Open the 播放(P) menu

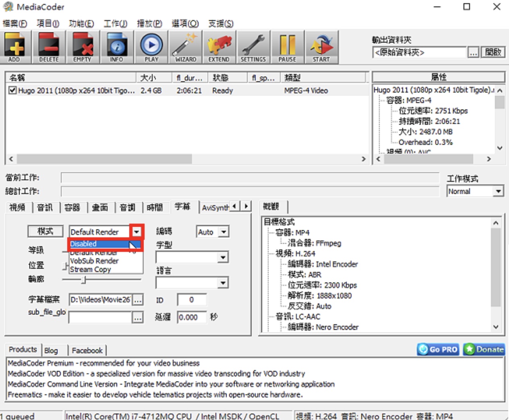coord(149,23)
